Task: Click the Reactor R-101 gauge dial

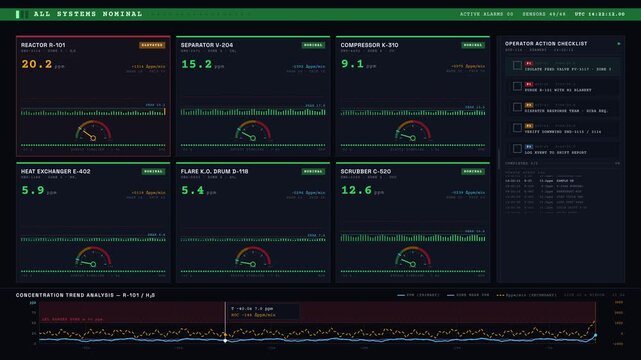Action: click(x=93, y=131)
